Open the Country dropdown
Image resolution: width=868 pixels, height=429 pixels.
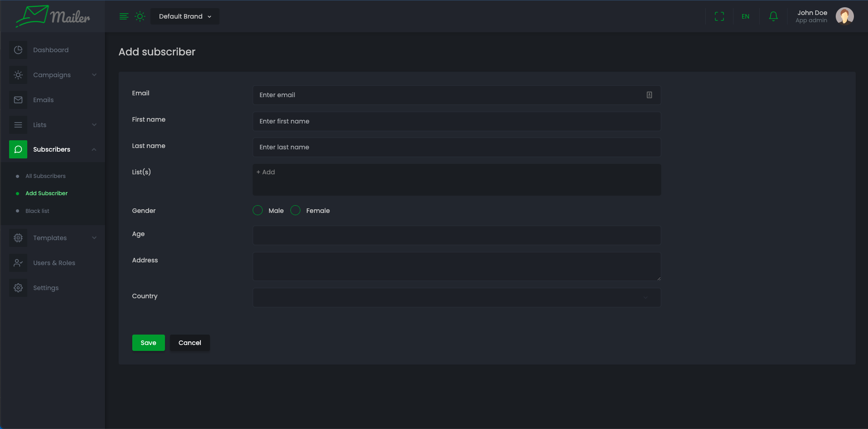pos(457,298)
